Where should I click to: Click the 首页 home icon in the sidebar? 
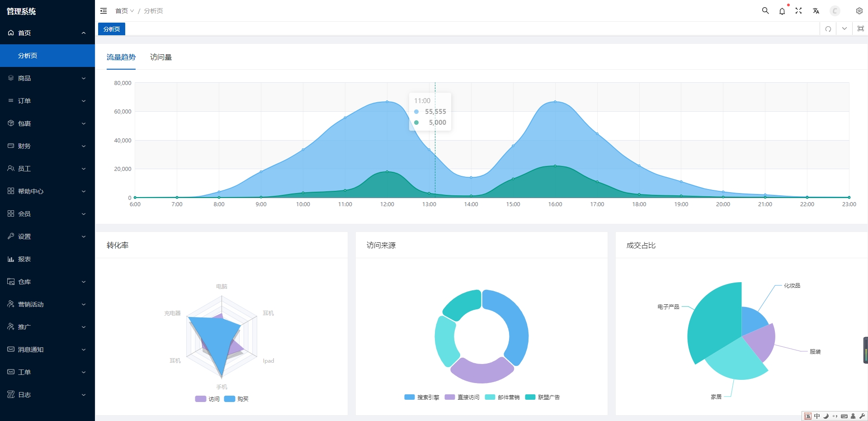point(11,33)
